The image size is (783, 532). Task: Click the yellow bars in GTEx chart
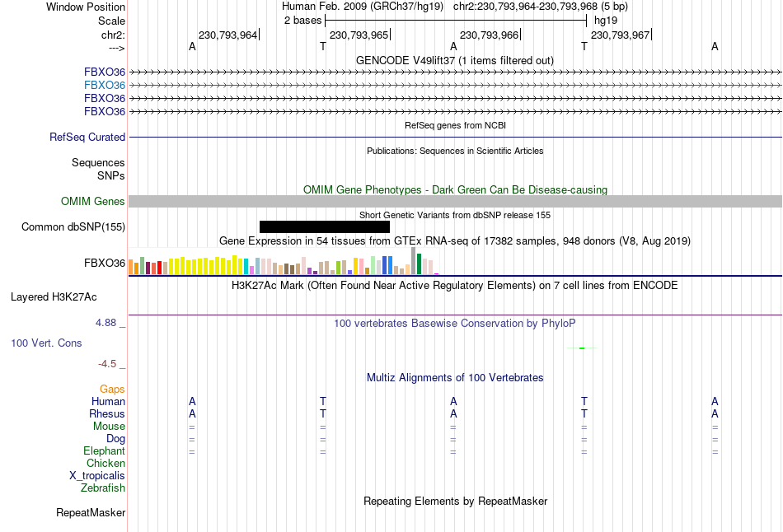[x=206, y=266]
